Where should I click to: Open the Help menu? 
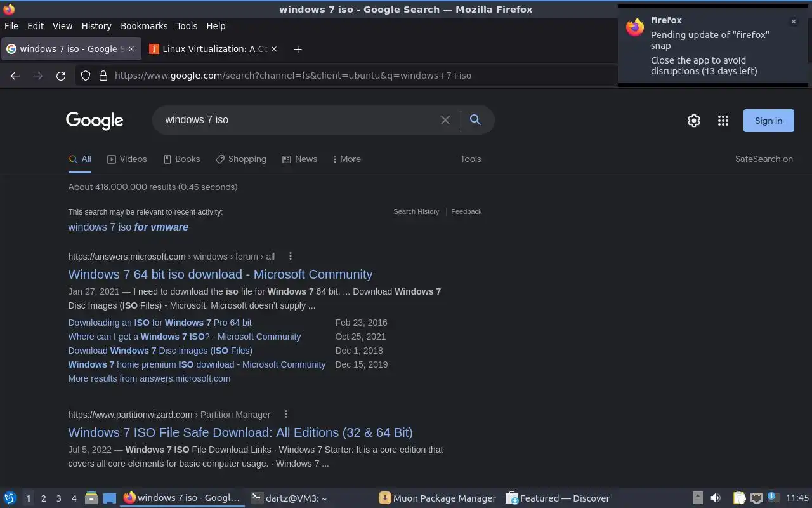tap(216, 26)
